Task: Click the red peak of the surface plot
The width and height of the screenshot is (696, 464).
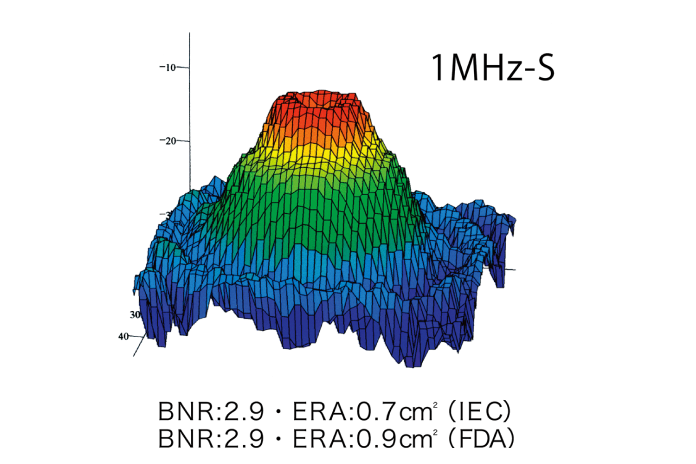Action: click(322, 105)
